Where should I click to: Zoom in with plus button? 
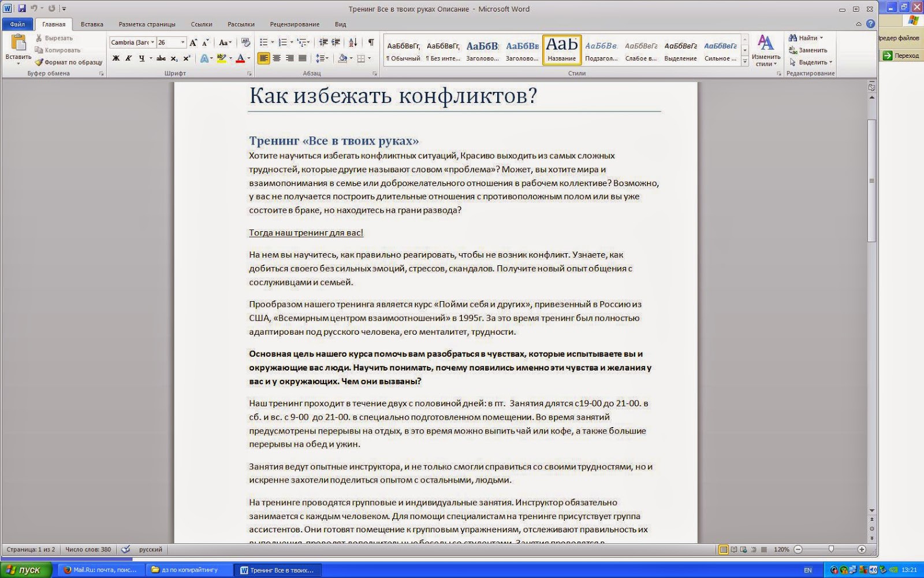(x=862, y=549)
